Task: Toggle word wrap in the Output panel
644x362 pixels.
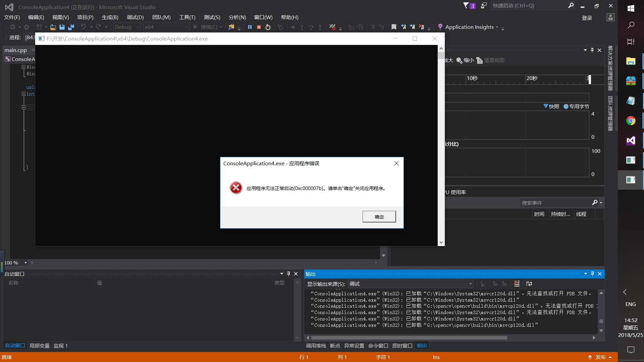Action: tap(529, 284)
